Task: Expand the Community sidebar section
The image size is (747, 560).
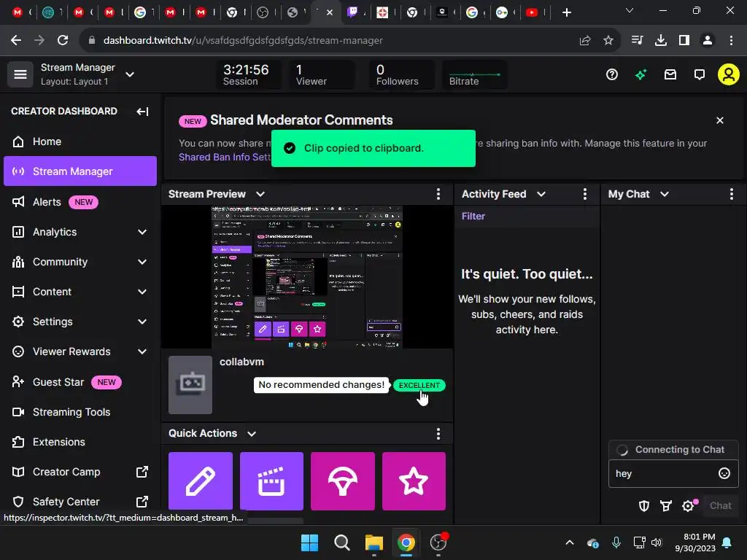Action: pyautogui.click(x=142, y=262)
